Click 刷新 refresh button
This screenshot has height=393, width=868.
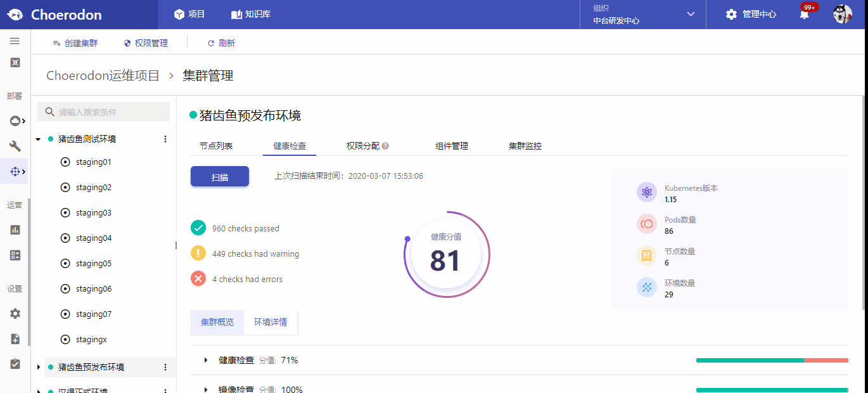(221, 43)
